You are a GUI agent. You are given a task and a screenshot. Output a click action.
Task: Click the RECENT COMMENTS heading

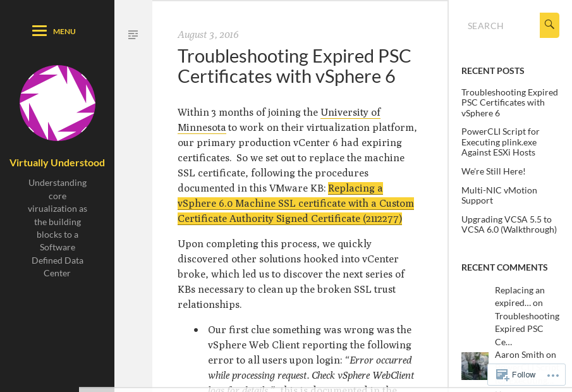(x=504, y=267)
